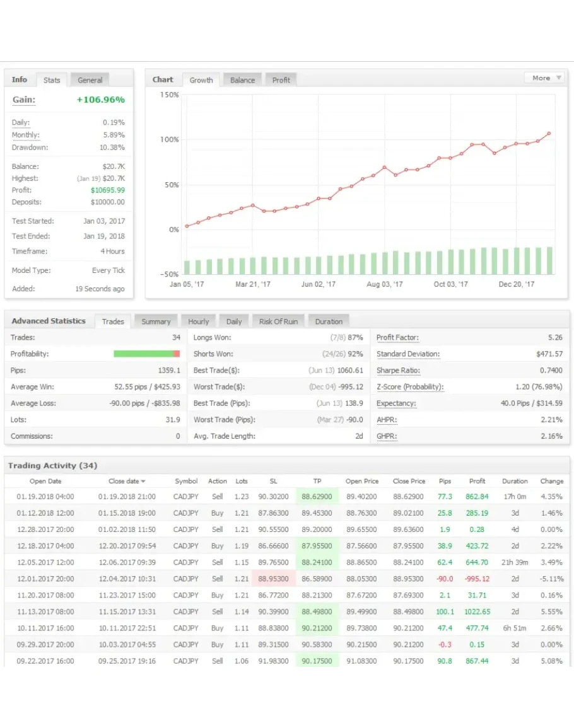
Task: View the Daily statistics tab
Action: point(234,321)
